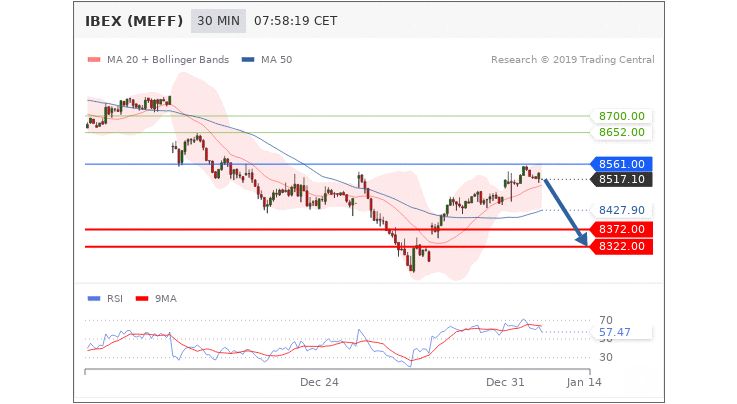Click the 07:58:19 CET timestamp
Image resolution: width=737 pixels, height=404 pixels.
click(x=296, y=21)
